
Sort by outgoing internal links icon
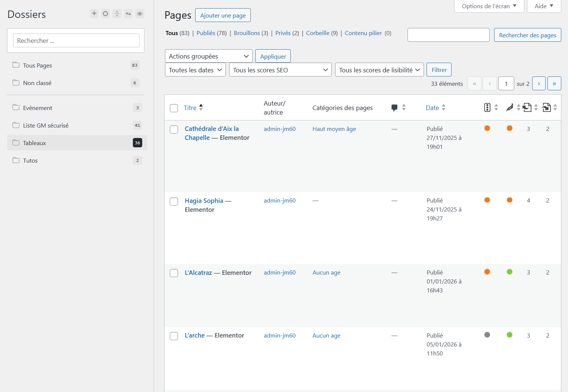[x=527, y=108]
